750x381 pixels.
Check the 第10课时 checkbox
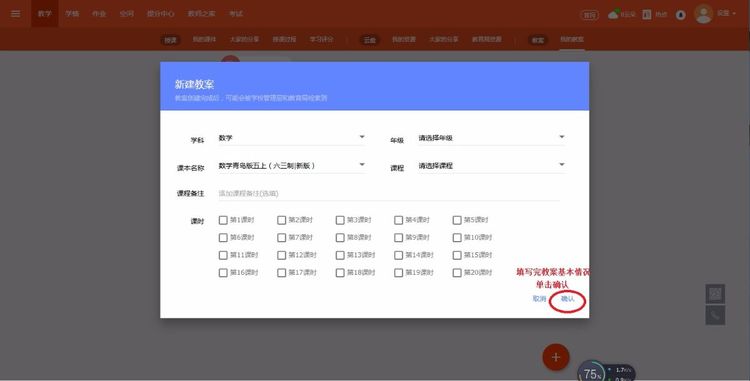(457, 238)
